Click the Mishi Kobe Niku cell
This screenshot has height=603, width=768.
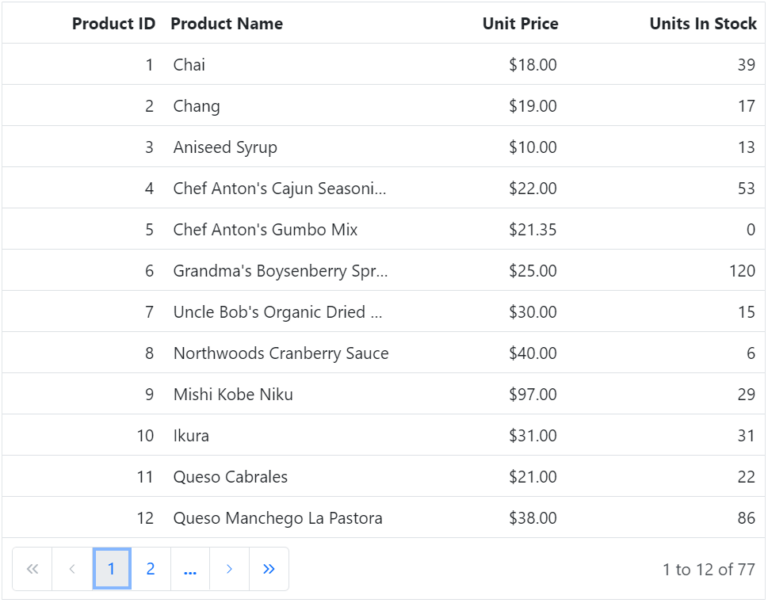[x=233, y=394]
